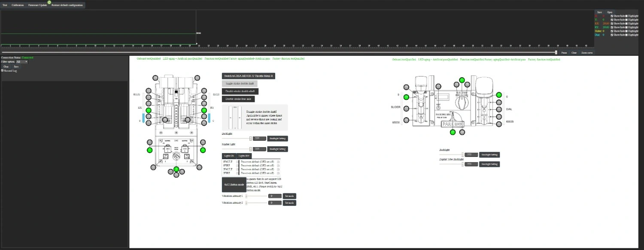Viewport: 644px width, 250px height.
Task: Click the green indicator beside the RY axis bar
Action: coord(204,110)
